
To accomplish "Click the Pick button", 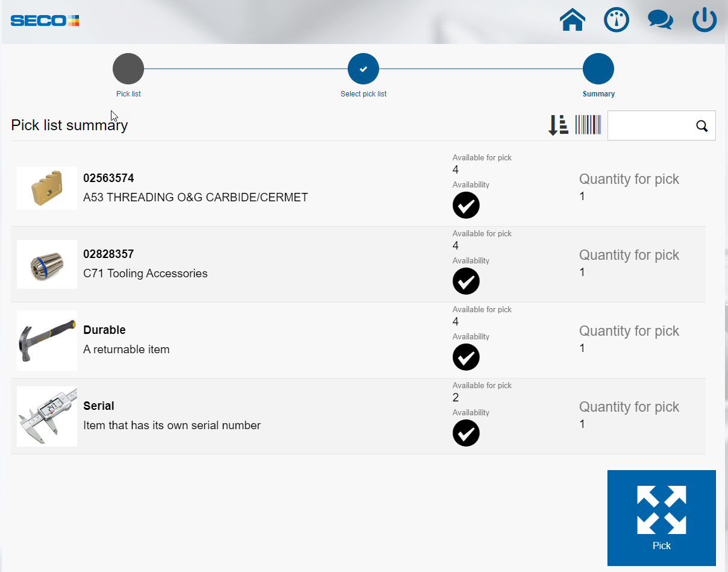I will tap(662, 518).
